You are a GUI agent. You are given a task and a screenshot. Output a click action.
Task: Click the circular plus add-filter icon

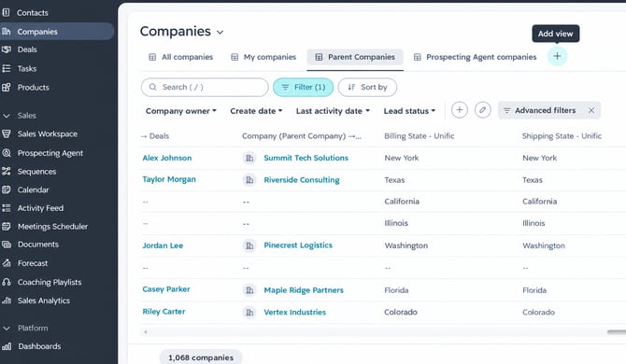459,110
